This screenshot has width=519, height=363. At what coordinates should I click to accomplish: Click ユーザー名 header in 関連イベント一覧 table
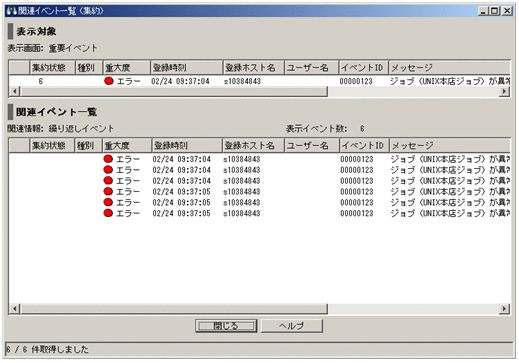312,146
